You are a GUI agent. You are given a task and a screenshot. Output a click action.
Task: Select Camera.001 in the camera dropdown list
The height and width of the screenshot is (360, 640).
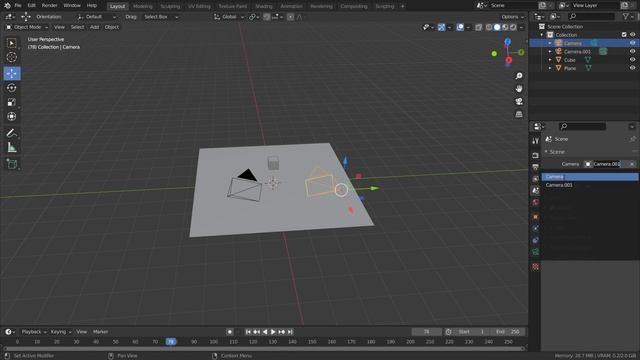tap(590, 185)
